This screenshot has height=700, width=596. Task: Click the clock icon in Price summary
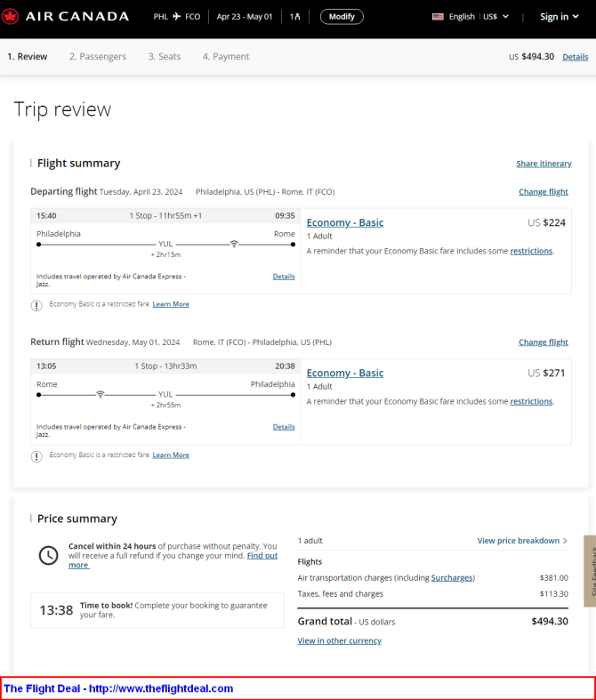point(48,555)
